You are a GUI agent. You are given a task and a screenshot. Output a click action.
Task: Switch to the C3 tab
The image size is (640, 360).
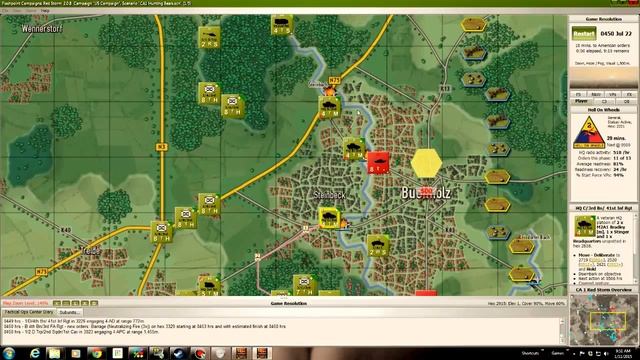click(604, 101)
